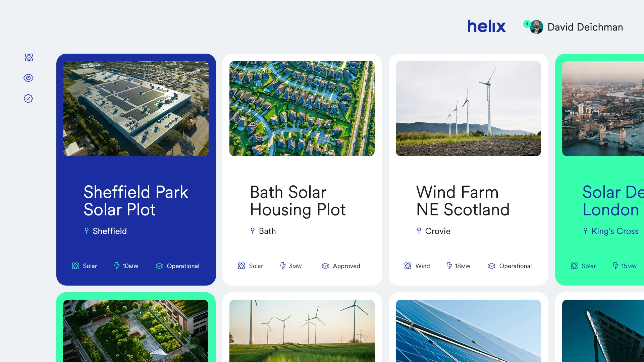This screenshot has width=644, height=362.
Task: Click the green notification badge showing 4
Action: (527, 24)
